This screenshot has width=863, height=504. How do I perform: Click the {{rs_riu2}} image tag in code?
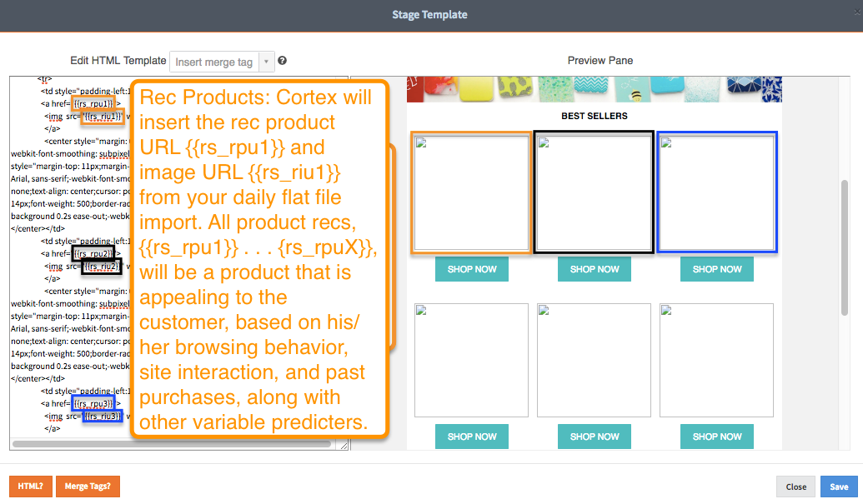pos(101,267)
